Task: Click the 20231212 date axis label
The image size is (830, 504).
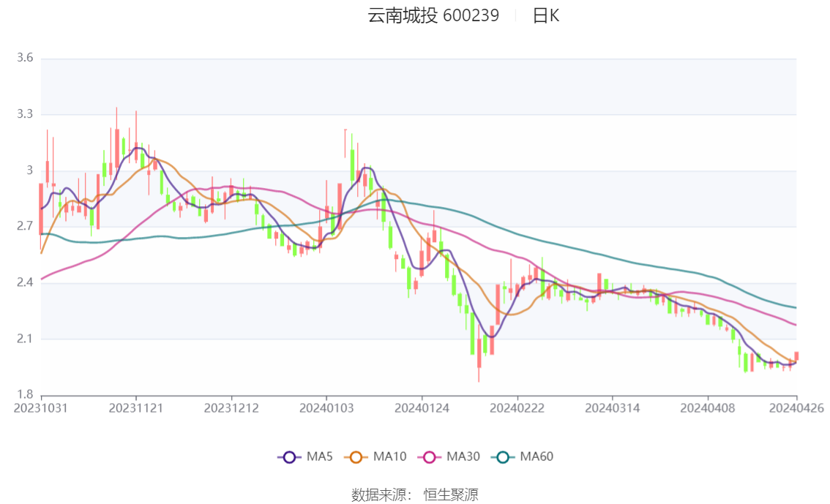Action: coord(231,408)
